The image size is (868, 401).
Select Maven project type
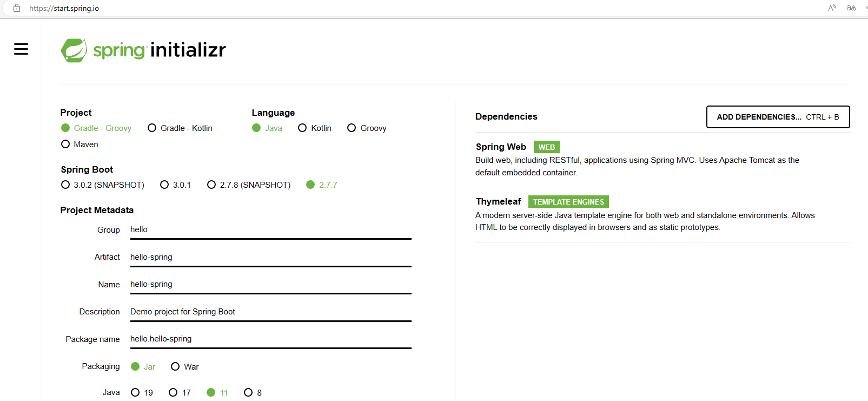pos(79,144)
